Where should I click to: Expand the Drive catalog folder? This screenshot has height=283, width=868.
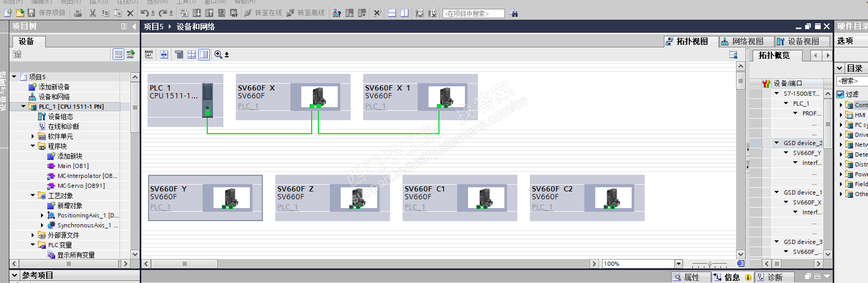click(x=841, y=135)
